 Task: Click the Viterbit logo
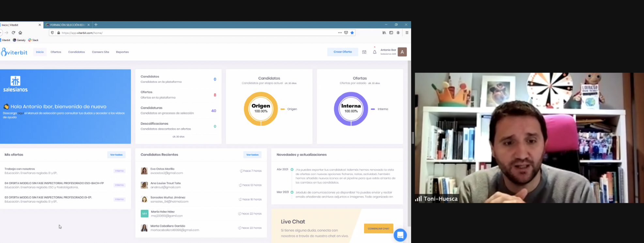(x=14, y=52)
